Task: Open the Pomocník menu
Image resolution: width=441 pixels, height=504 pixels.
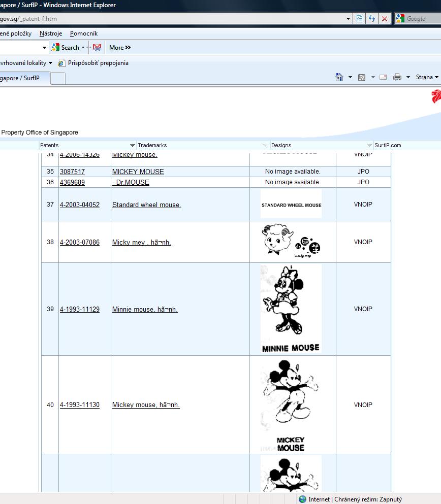Action: coord(84,33)
